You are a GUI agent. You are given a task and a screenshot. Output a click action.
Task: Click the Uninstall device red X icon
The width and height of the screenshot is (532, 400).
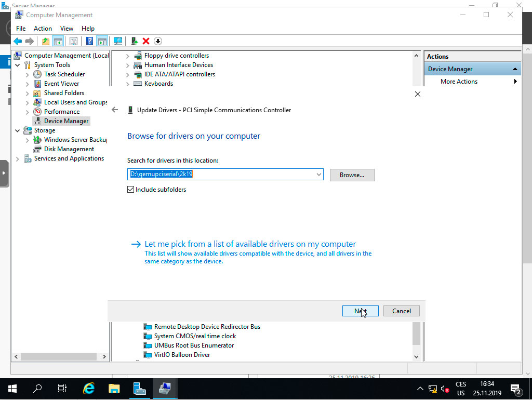point(146,41)
